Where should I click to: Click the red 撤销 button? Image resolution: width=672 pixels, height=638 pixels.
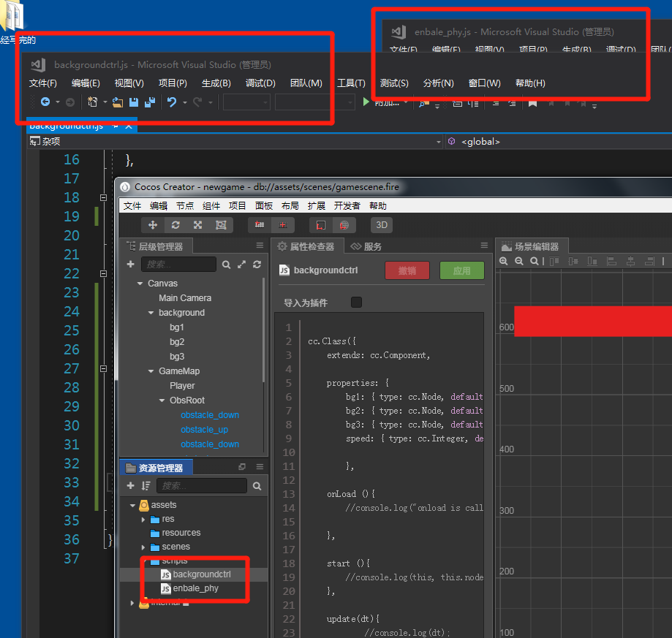(407, 270)
